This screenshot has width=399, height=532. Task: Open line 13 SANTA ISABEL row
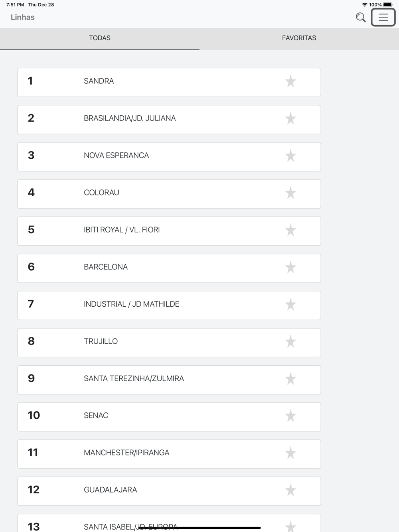tap(100, 524)
